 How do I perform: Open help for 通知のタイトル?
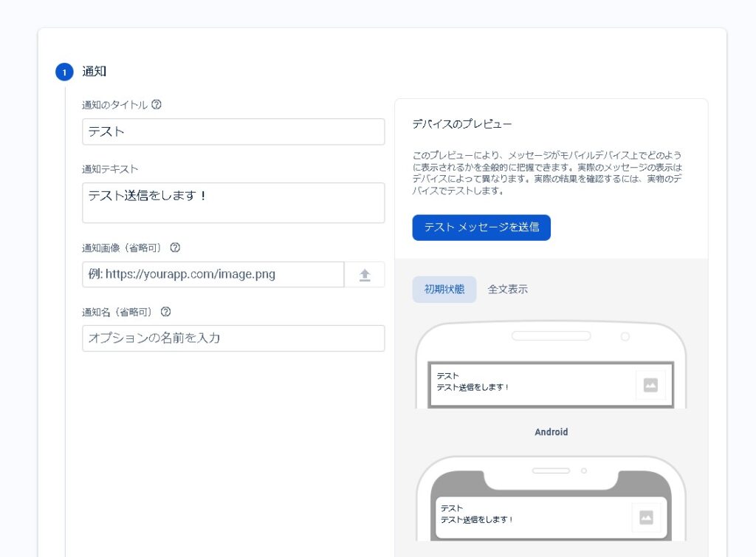click(x=157, y=104)
